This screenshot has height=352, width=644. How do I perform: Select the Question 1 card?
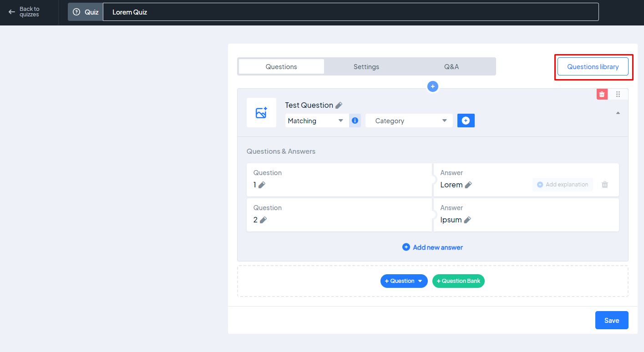coord(339,180)
